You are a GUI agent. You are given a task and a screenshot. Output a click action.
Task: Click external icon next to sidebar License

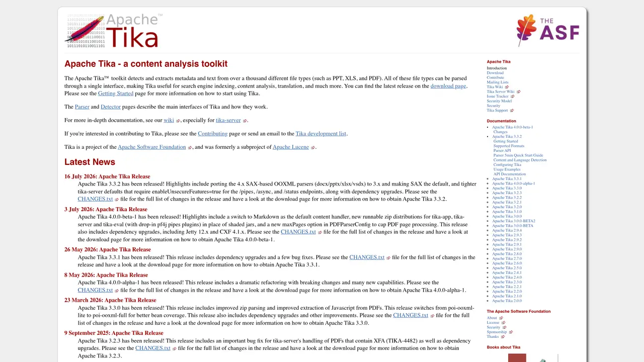(x=504, y=323)
